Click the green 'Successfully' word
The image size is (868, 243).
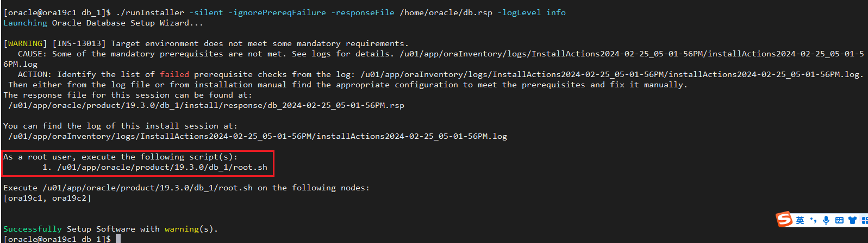[x=33, y=229]
